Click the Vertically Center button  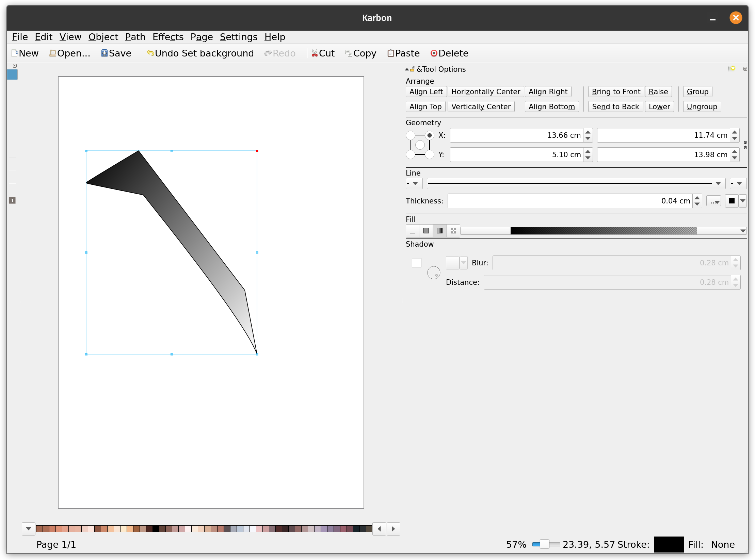pyautogui.click(x=481, y=106)
